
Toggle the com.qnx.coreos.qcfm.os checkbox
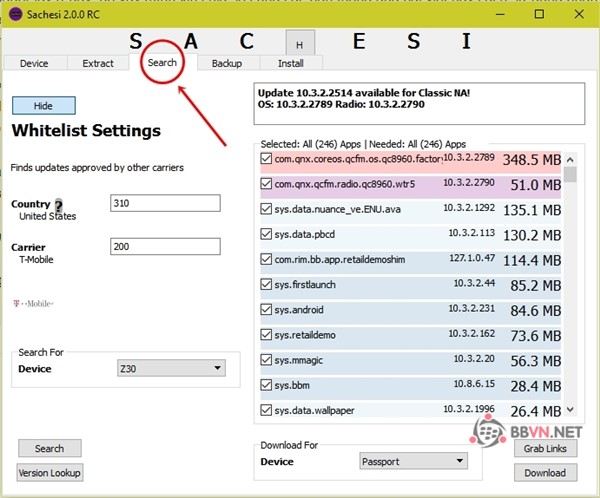(265, 159)
